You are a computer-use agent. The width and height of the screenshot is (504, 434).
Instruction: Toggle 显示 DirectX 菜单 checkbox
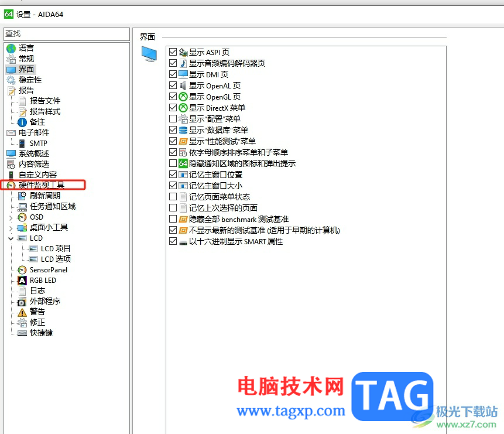(x=173, y=107)
